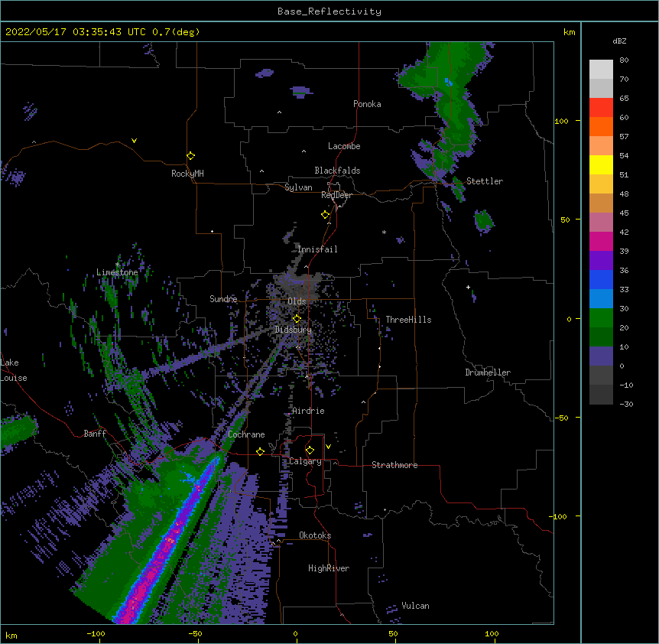Select the Airdrie city label
Viewport: 659px width, 644px height.
(308, 411)
